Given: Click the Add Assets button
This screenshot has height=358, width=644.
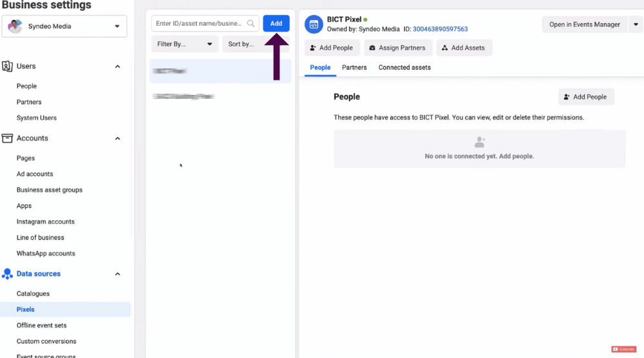Looking at the screenshot, I should [464, 48].
